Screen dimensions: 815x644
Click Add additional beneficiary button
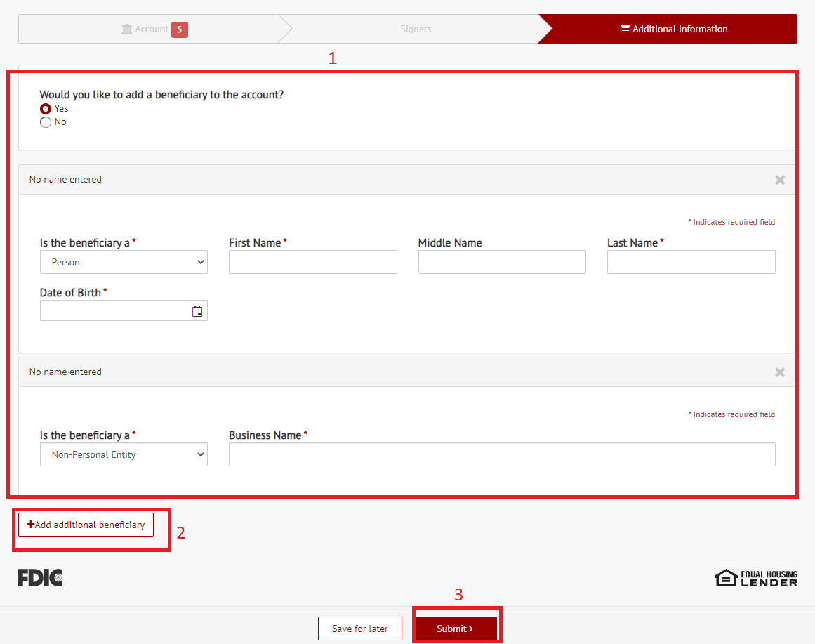pyautogui.click(x=86, y=525)
